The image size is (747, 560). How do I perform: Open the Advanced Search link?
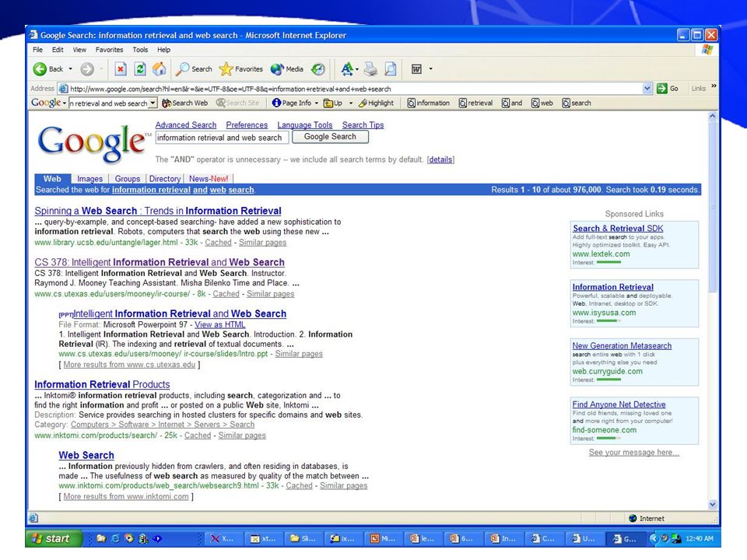point(186,124)
